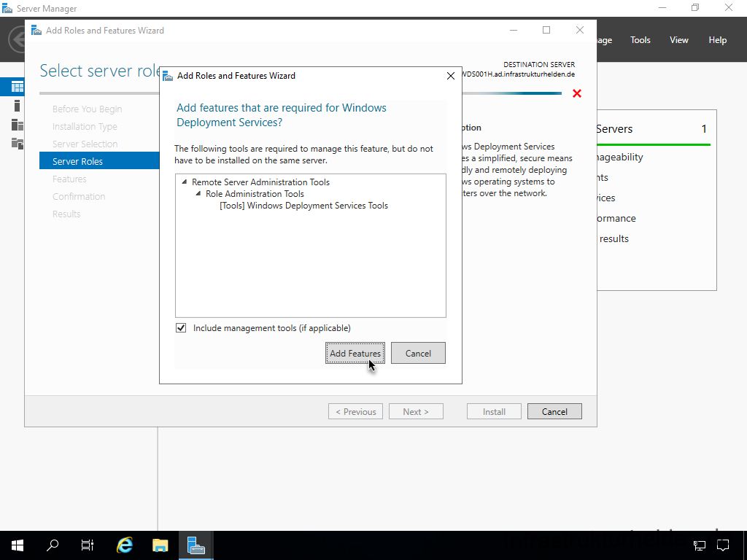747x560 pixels.
Task: Go to Server Selection step
Action: coord(85,144)
